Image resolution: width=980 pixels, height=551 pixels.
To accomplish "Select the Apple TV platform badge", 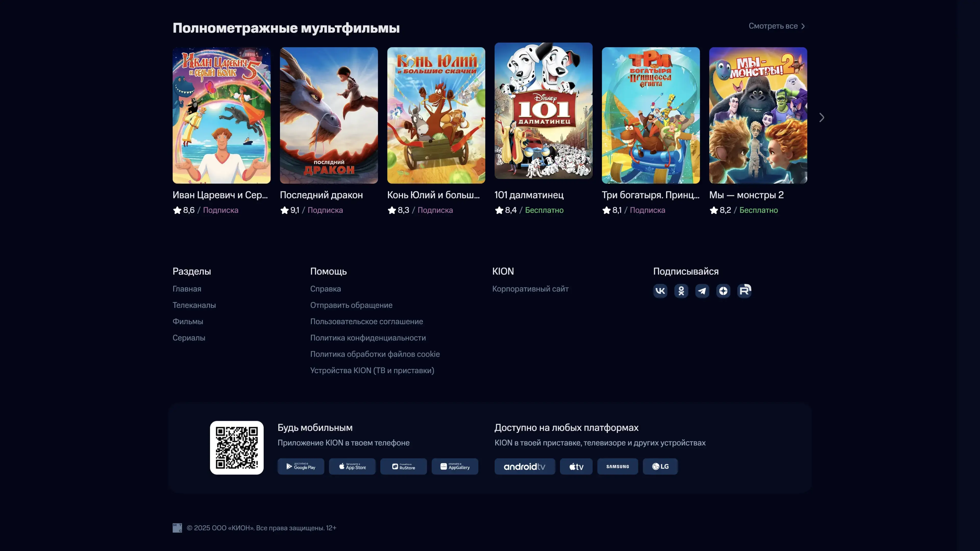I will [576, 467].
